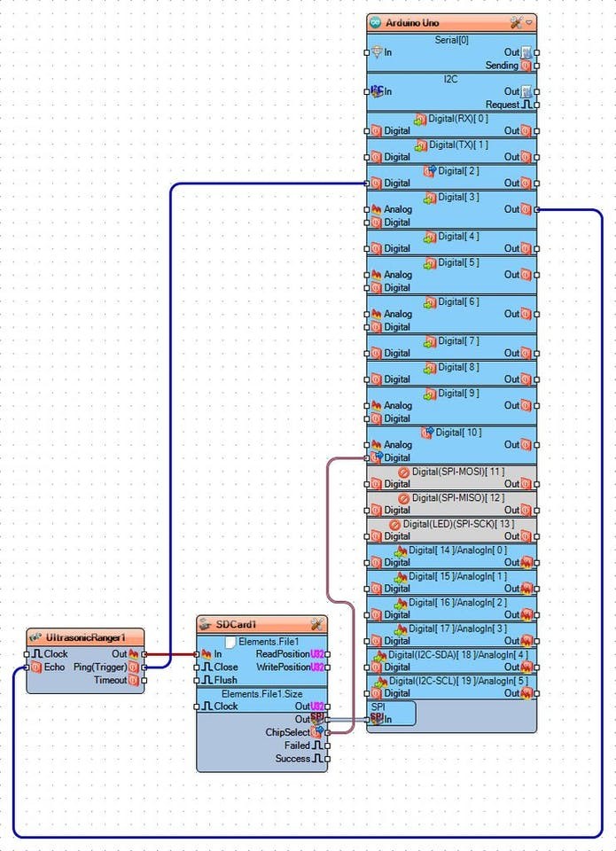This screenshot has height=851, width=616.
Task: Select the Digital[6] channel header
Action: pyautogui.click(x=451, y=302)
